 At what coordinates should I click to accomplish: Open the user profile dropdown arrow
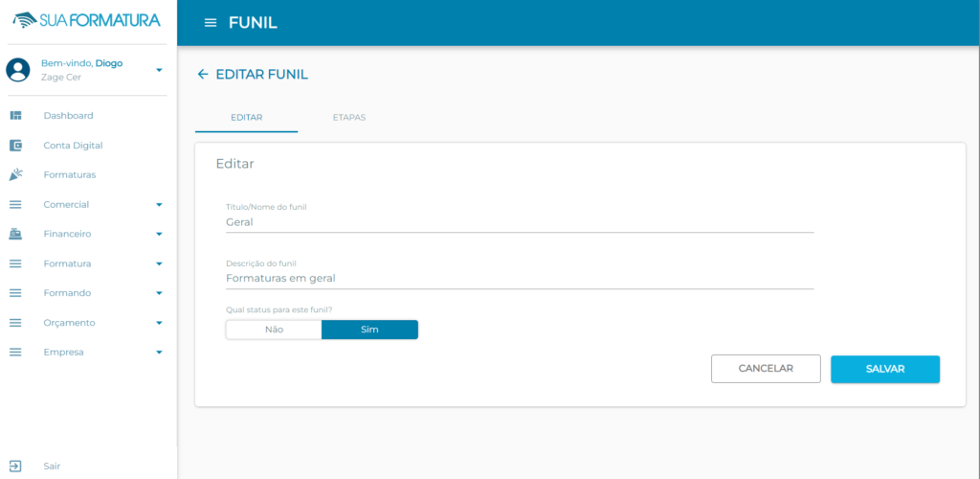[159, 69]
